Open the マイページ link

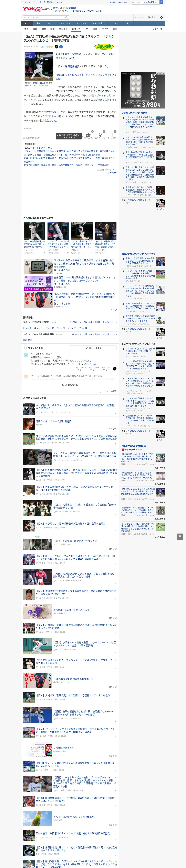pos(139,17)
